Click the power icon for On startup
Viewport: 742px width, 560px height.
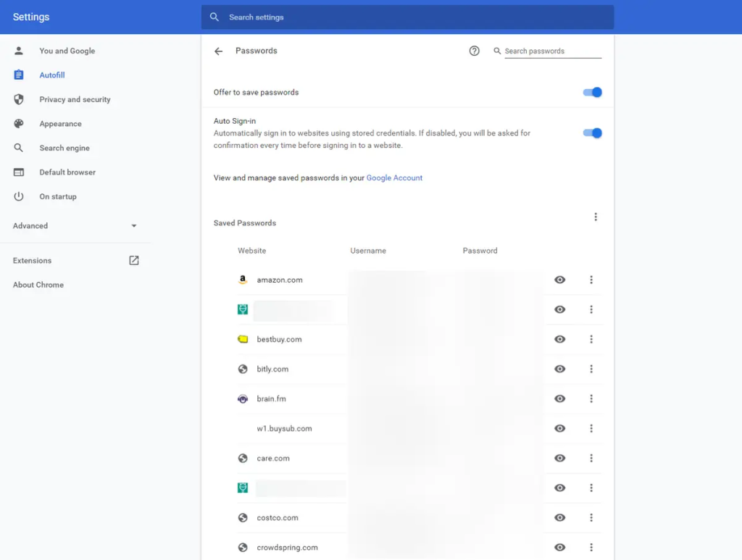click(18, 196)
